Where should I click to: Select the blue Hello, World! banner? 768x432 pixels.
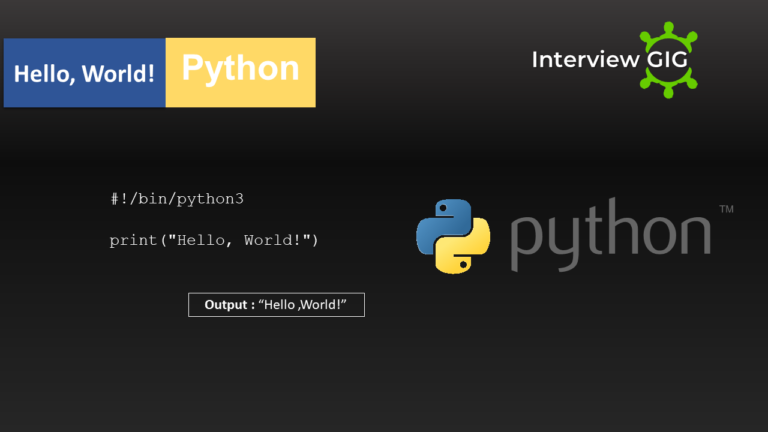(85, 73)
